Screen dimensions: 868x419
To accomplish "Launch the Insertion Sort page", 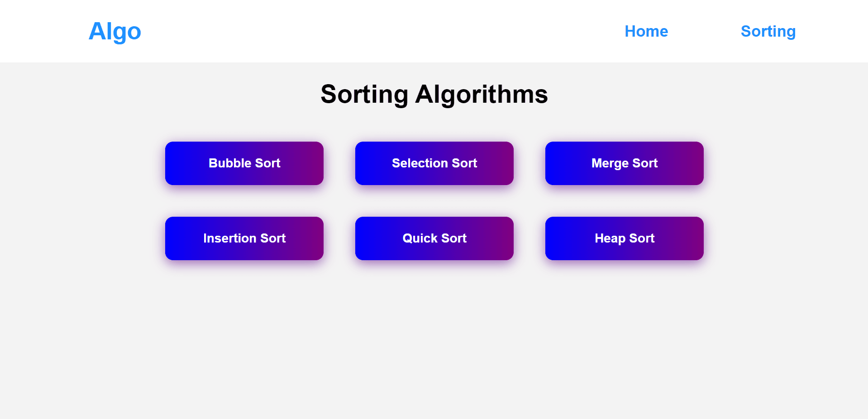I will (244, 238).
